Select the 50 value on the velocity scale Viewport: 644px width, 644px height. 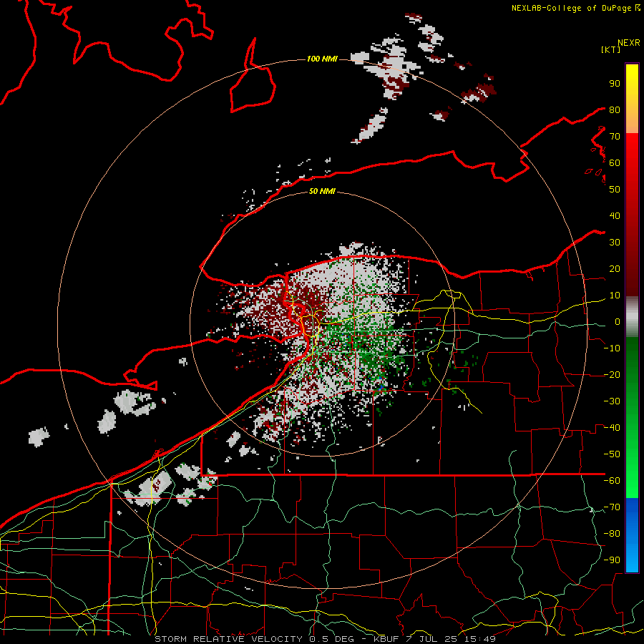(x=615, y=190)
